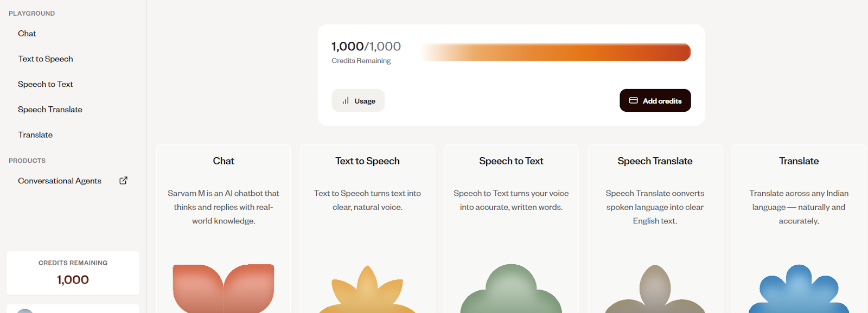Click bar chart icon in Usage button
This screenshot has width=868, height=313.
(346, 101)
